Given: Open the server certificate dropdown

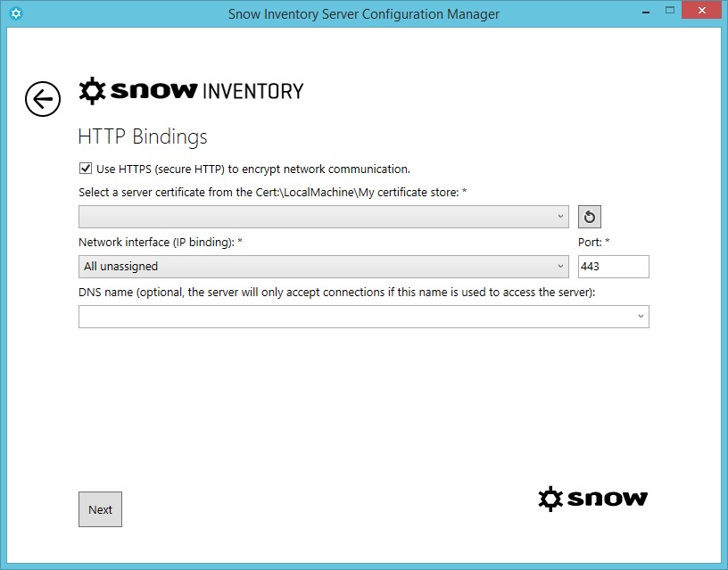Looking at the screenshot, I should [x=324, y=217].
